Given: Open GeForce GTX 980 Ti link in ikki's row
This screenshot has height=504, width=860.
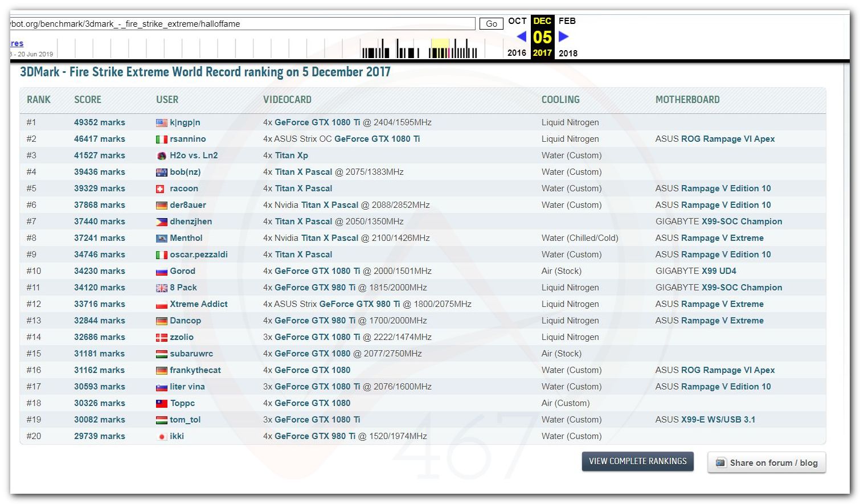Looking at the screenshot, I should (315, 436).
